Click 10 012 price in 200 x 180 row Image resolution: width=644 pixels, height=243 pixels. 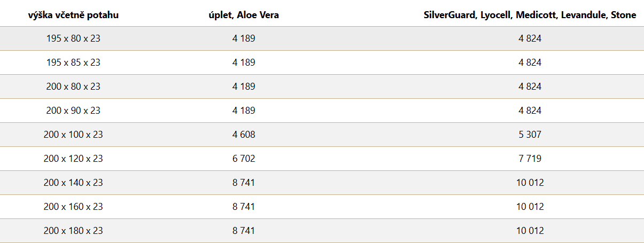(x=530, y=231)
